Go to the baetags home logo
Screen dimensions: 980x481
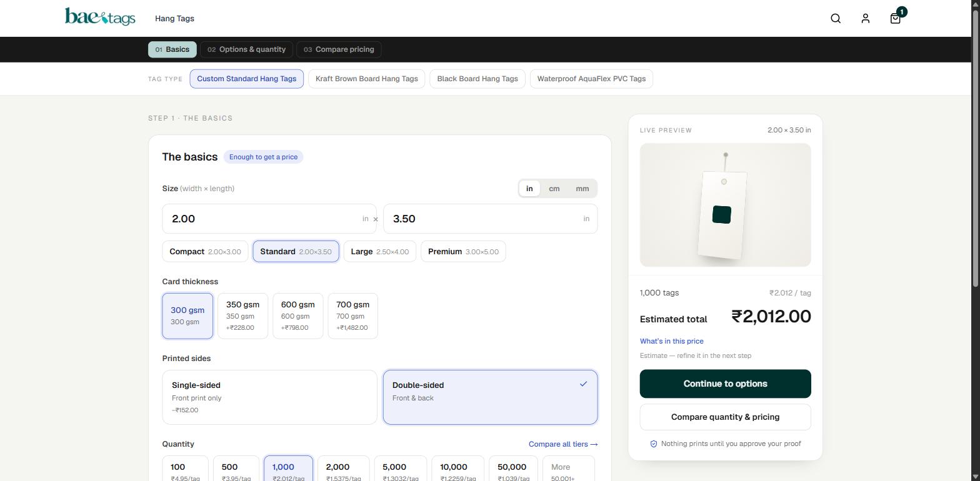coord(100,17)
